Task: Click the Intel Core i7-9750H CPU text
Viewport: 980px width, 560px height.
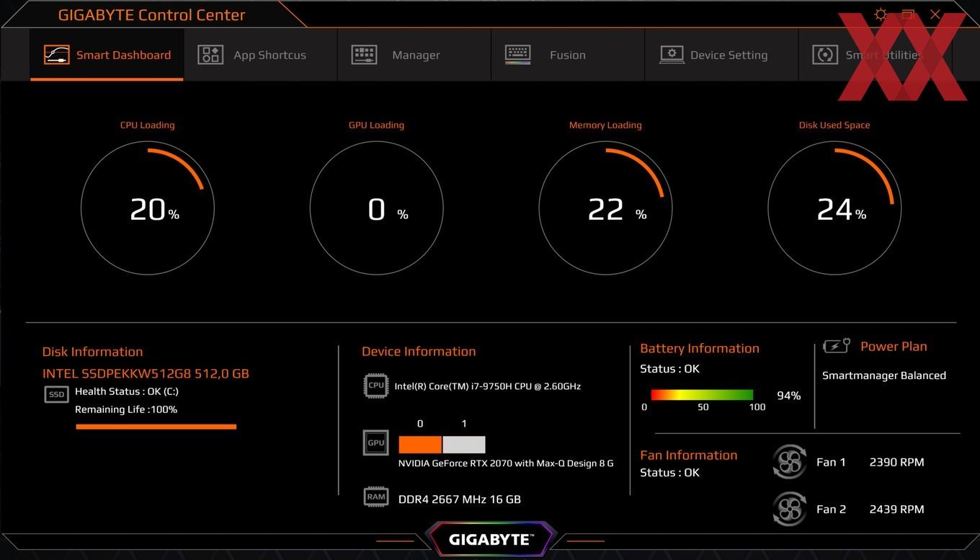Action: click(x=488, y=386)
